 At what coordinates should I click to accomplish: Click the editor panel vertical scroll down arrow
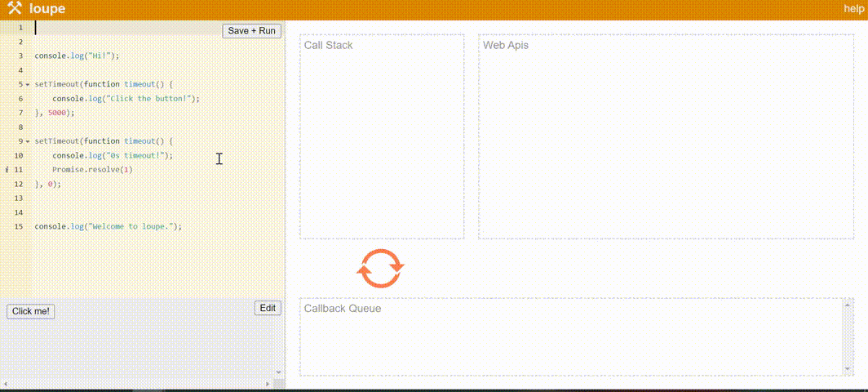click(x=278, y=372)
